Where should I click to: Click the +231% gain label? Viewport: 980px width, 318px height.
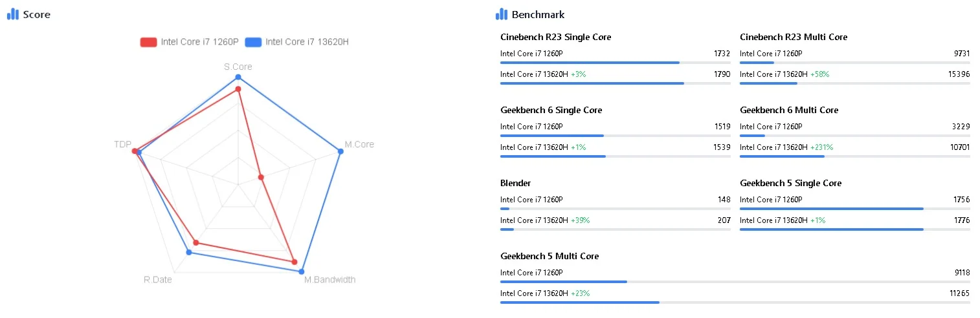point(821,147)
